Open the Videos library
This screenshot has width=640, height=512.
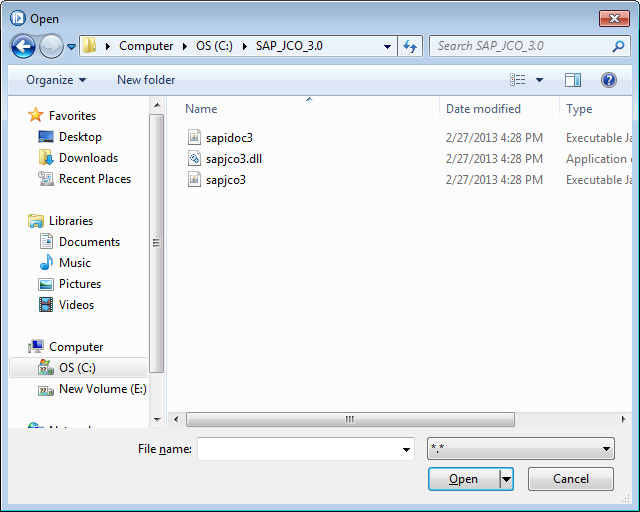pos(76,305)
